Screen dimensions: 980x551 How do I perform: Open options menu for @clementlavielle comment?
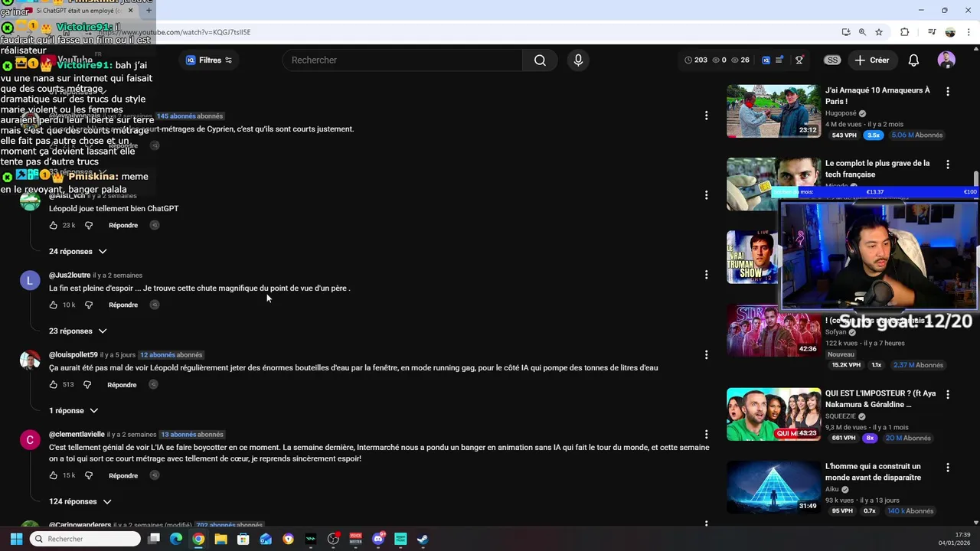pyautogui.click(x=706, y=434)
